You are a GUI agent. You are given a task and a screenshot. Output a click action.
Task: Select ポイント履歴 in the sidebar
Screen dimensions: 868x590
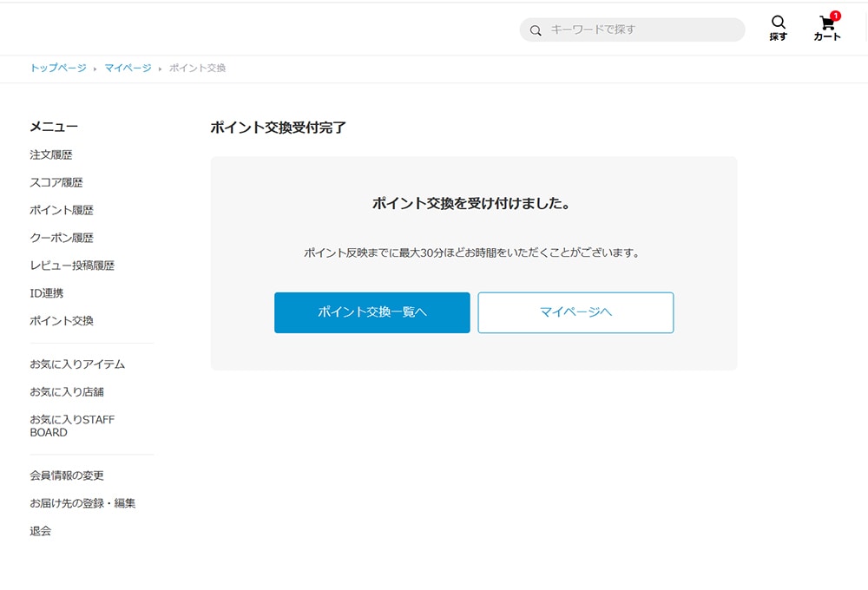click(62, 210)
